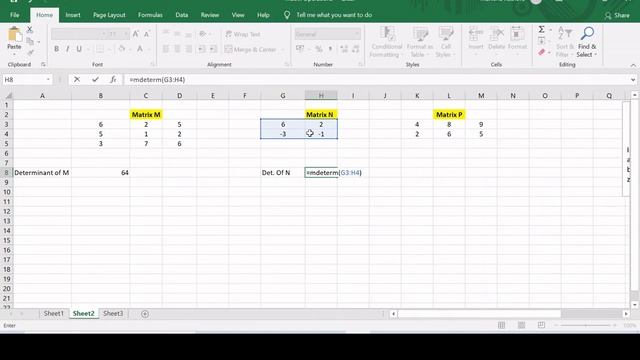Screen dimensions: 640x360
Task: Open the Font settings dialog launcher
Action: click(153, 64)
